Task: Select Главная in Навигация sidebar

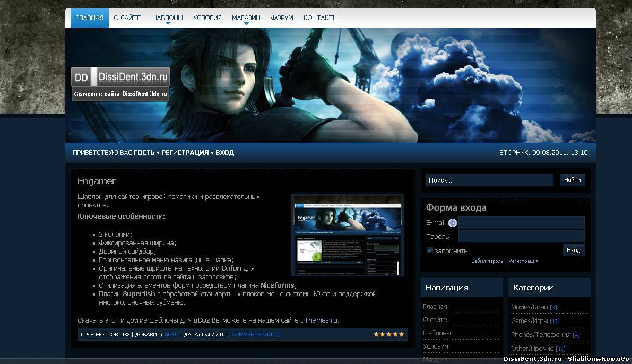Action: pos(435,306)
